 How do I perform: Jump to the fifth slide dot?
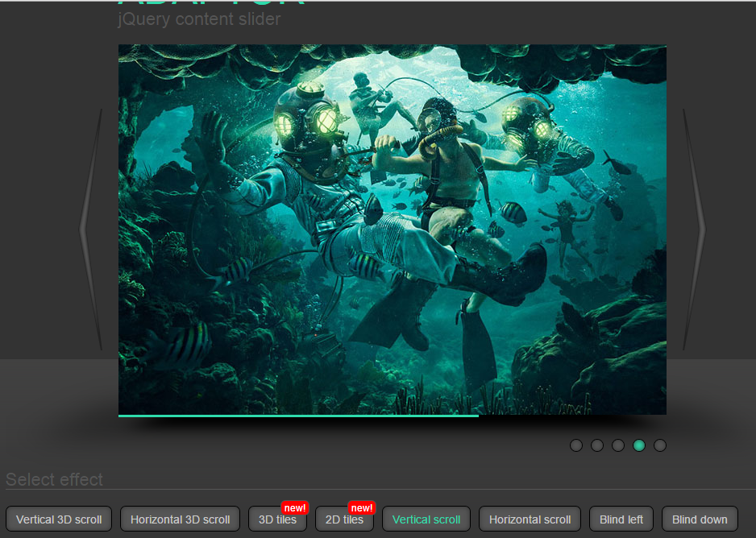tap(660, 445)
